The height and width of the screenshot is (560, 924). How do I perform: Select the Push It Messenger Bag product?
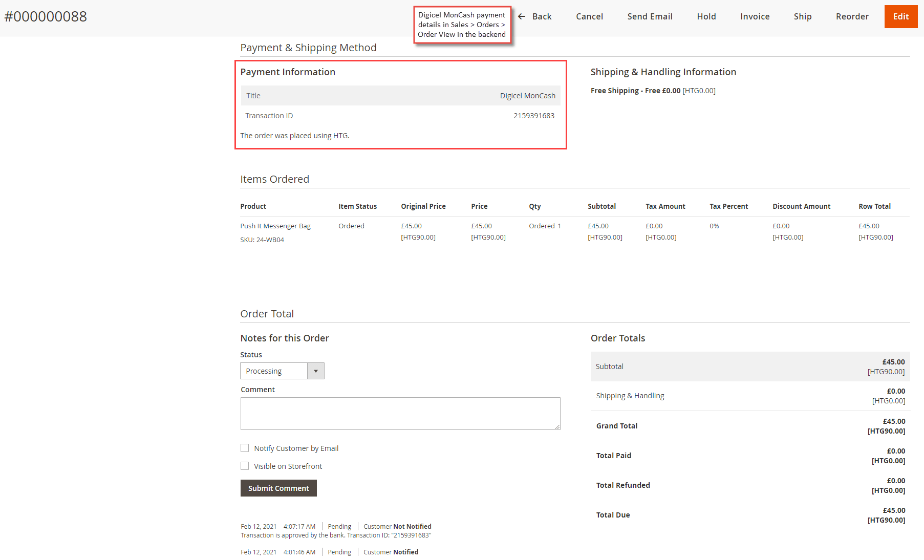(275, 226)
